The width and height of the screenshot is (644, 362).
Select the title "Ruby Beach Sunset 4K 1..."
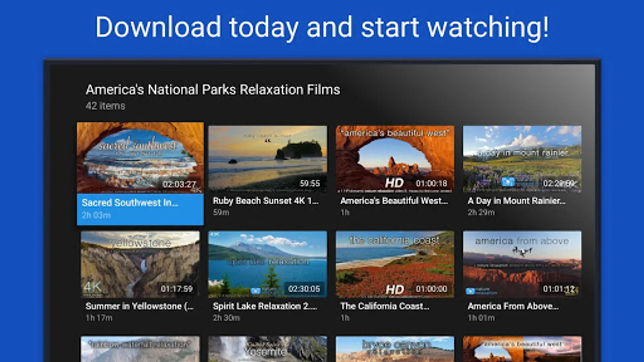[x=266, y=201]
